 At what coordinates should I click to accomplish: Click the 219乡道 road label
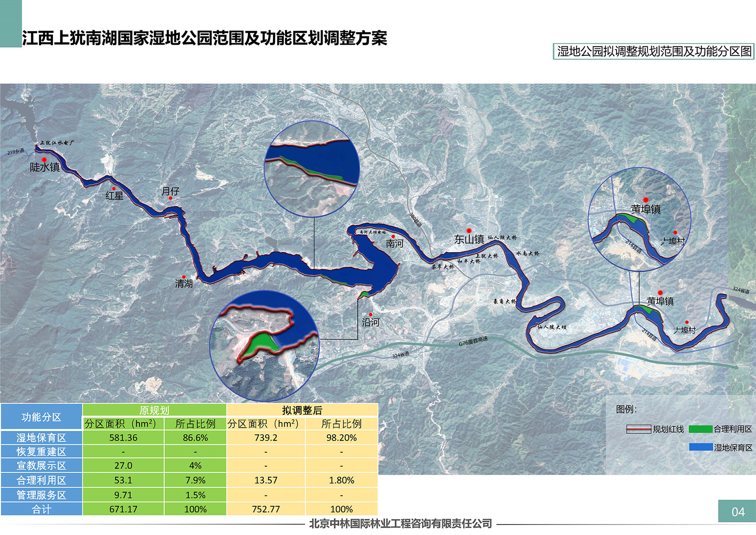point(16,152)
